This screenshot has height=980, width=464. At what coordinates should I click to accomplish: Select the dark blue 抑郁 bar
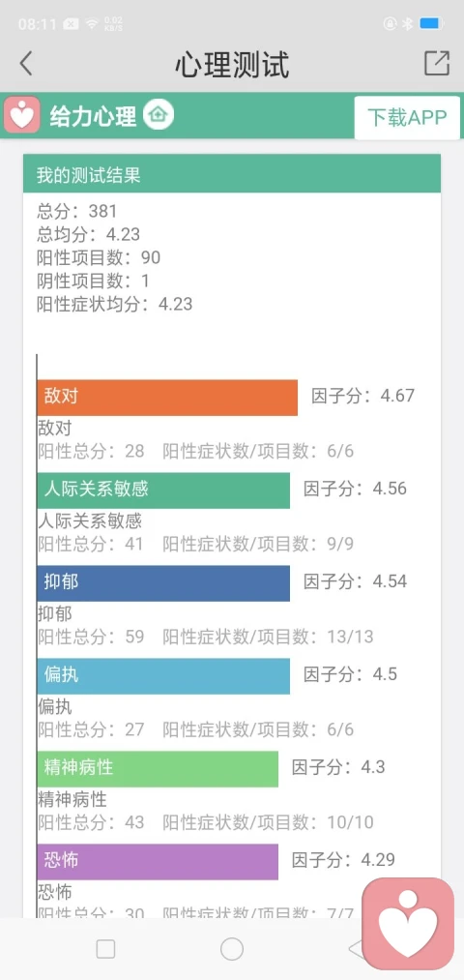[163, 583]
